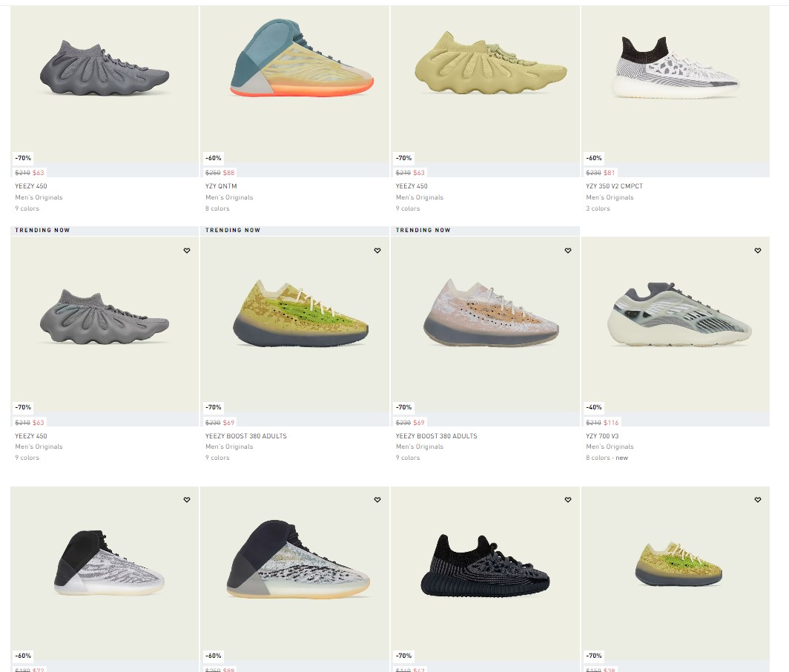Favorite the green YEEZY BOOST 380 ADULTS shoe

point(377,251)
